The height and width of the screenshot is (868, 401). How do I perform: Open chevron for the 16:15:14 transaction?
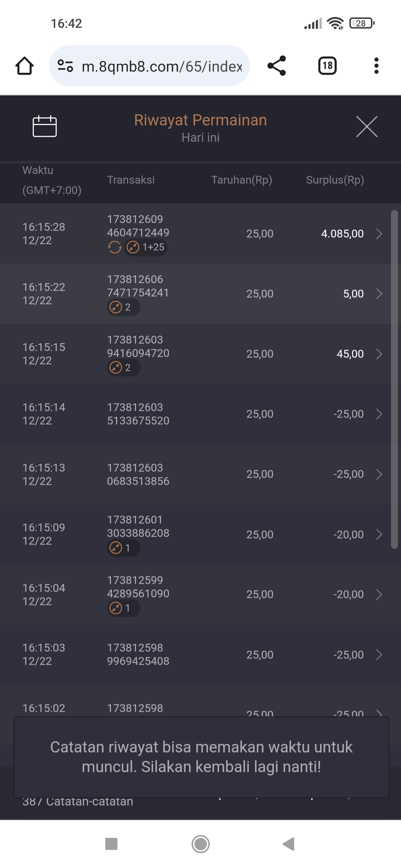(x=379, y=414)
